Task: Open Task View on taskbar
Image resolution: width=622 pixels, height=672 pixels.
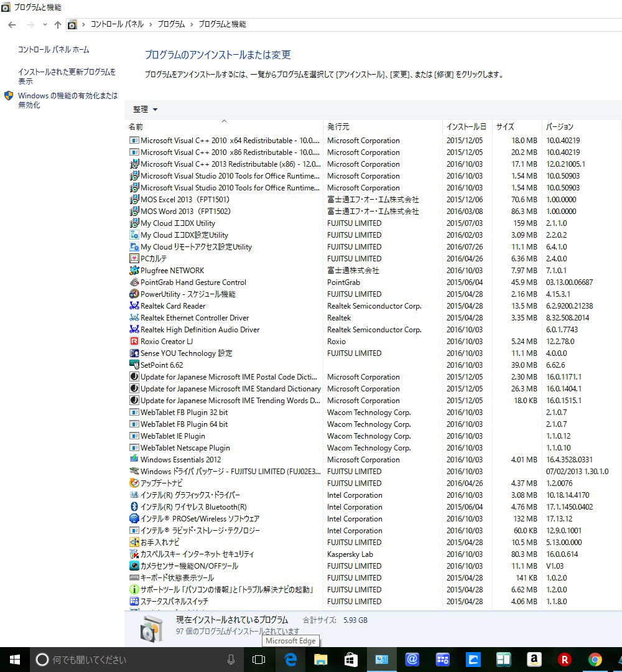Action: point(259,660)
